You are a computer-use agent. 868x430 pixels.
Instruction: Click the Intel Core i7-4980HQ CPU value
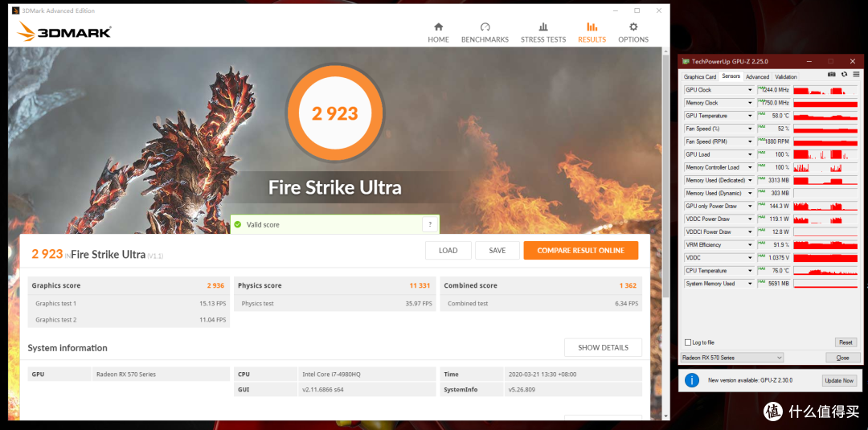click(x=331, y=374)
